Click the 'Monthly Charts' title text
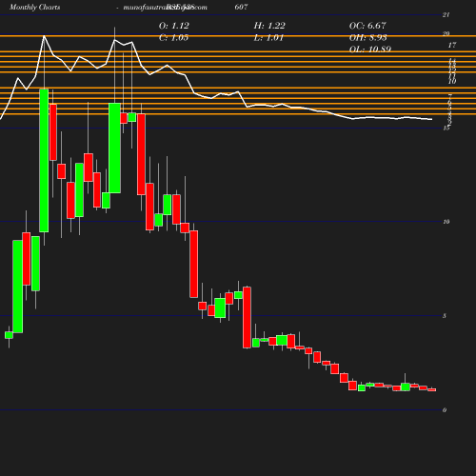 click(x=34, y=8)
